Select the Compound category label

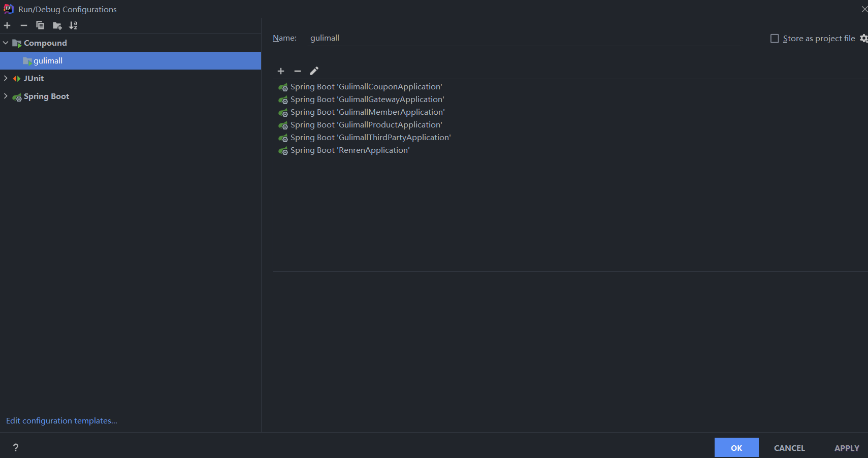[x=45, y=43]
